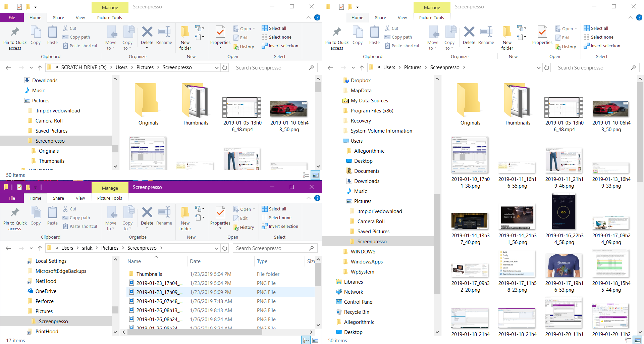Open View tab in right window
The height and width of the screenshot is (344, 644).
402,18
